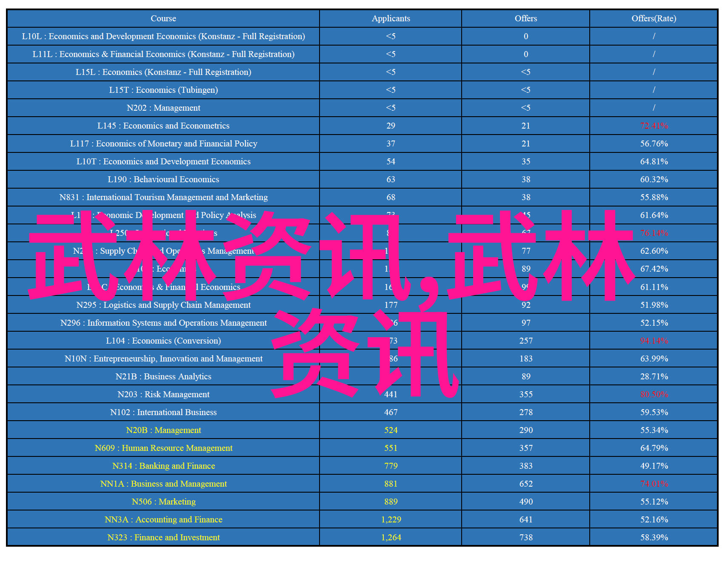Click the 1,229 applicants value
The image size is (728, 585).
391,519
